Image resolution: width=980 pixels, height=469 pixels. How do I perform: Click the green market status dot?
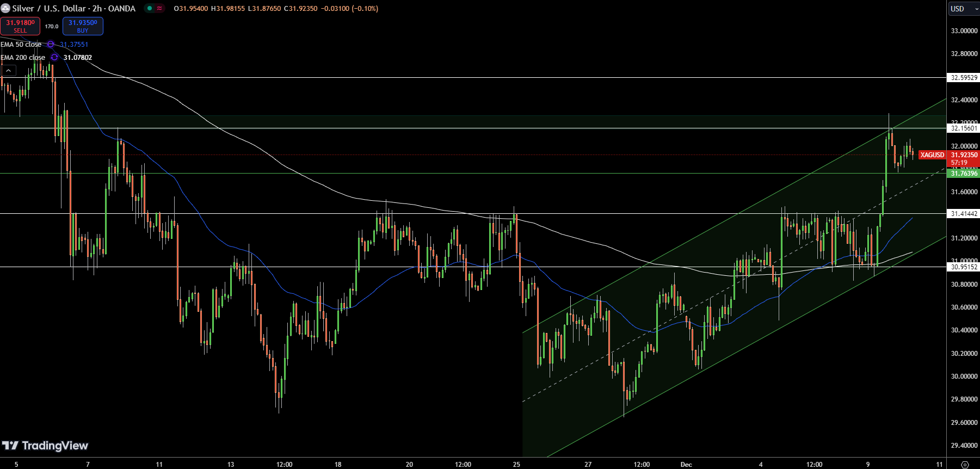(x=150, y=8)
